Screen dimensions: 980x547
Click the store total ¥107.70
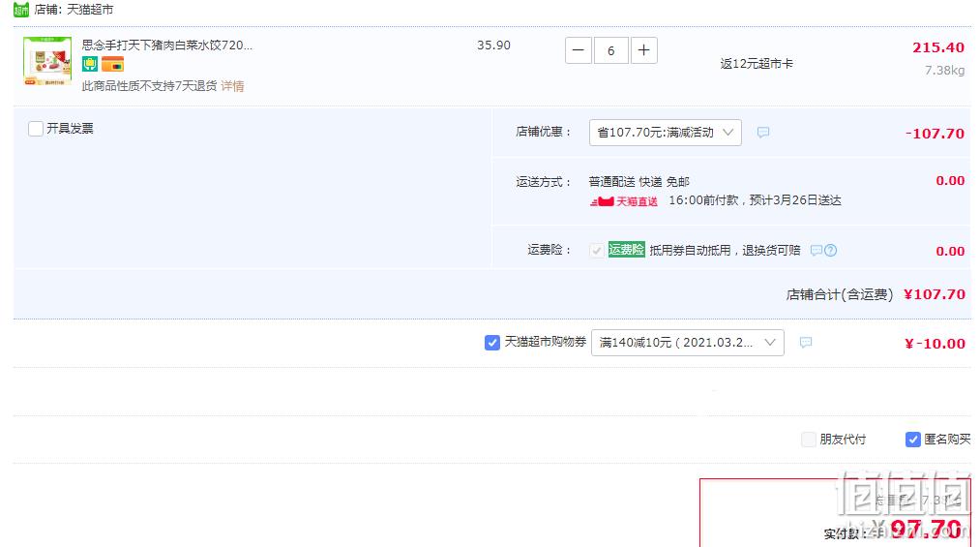coord(935,294)
